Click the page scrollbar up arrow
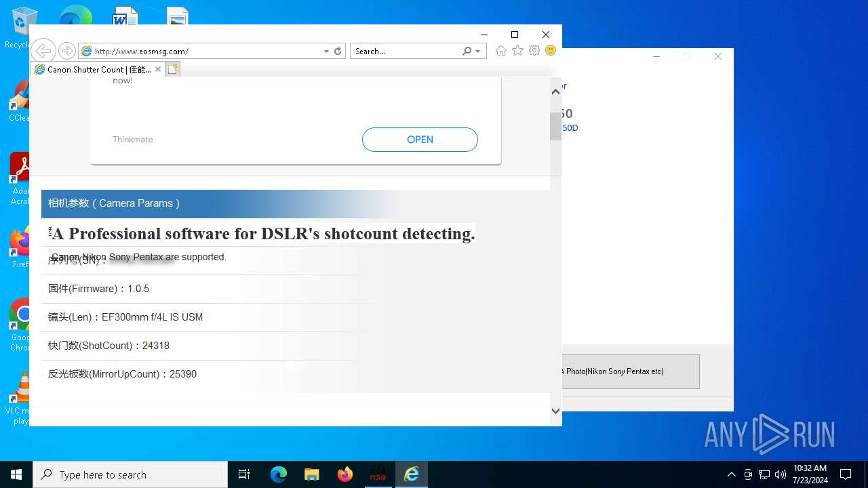868x488 pixels. 555,91
